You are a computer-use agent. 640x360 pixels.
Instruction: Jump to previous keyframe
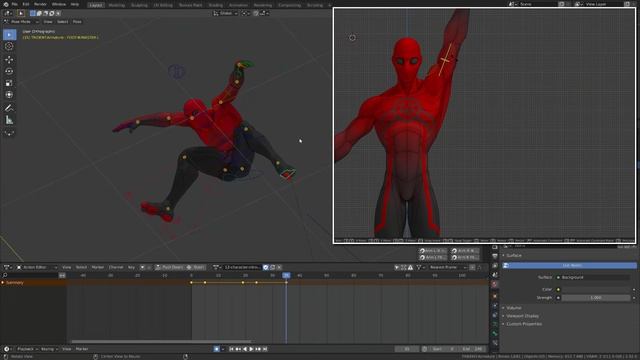(x=238, y=349)
